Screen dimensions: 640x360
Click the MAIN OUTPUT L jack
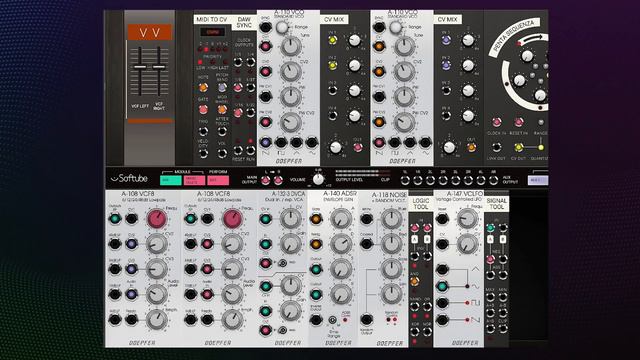click(x=266, y=180)
